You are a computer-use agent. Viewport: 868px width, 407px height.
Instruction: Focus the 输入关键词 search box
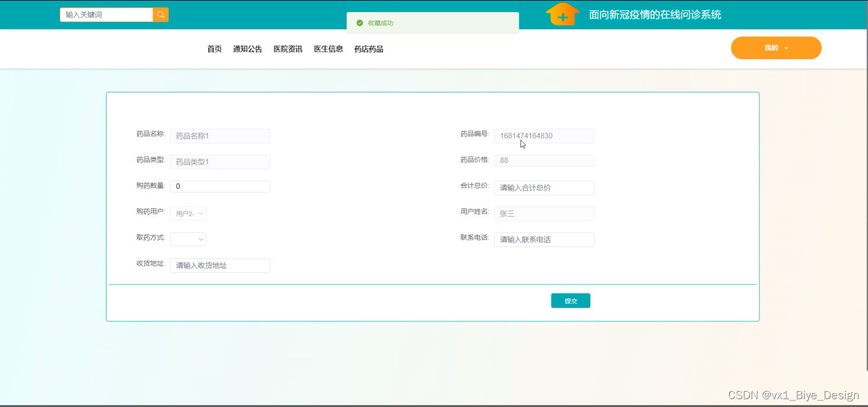point(107,14)
